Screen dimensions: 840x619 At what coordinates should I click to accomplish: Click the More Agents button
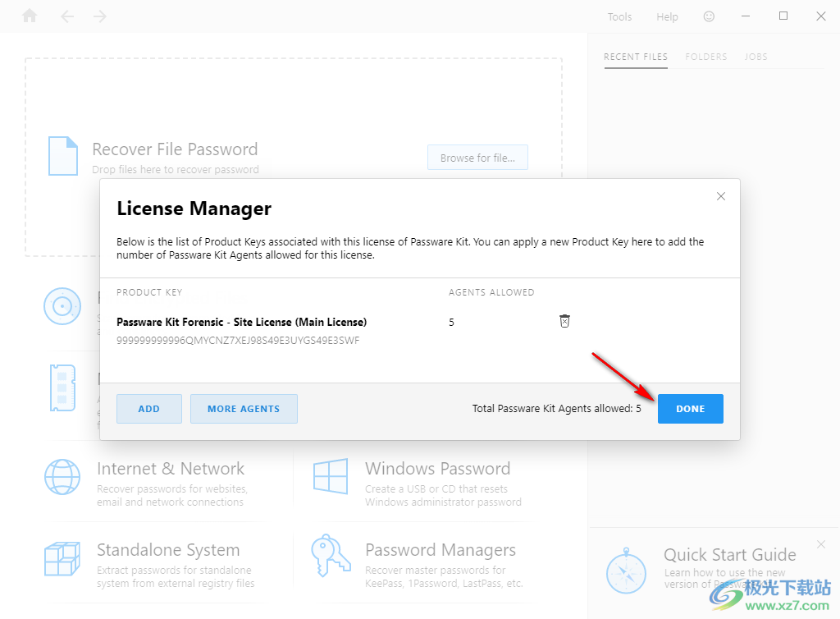244,409
